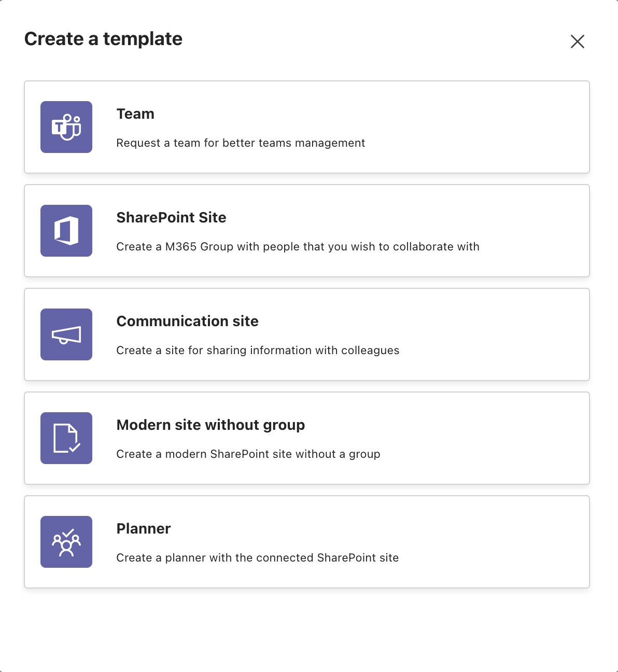Click 'Create a M365 Group with people' description

click(x=298, y=247)
